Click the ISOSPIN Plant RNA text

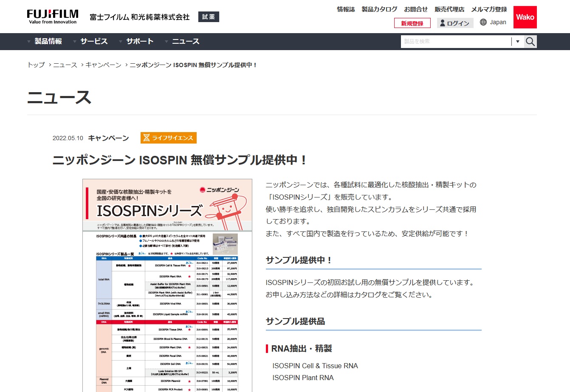point(303,378)
